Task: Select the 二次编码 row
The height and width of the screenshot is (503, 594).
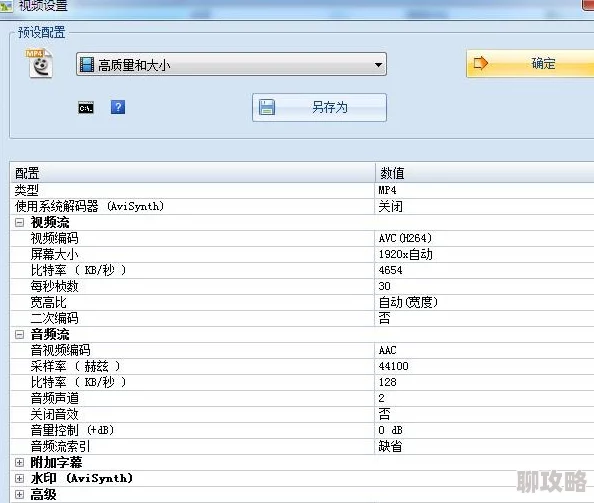Action: coord(302,318)
